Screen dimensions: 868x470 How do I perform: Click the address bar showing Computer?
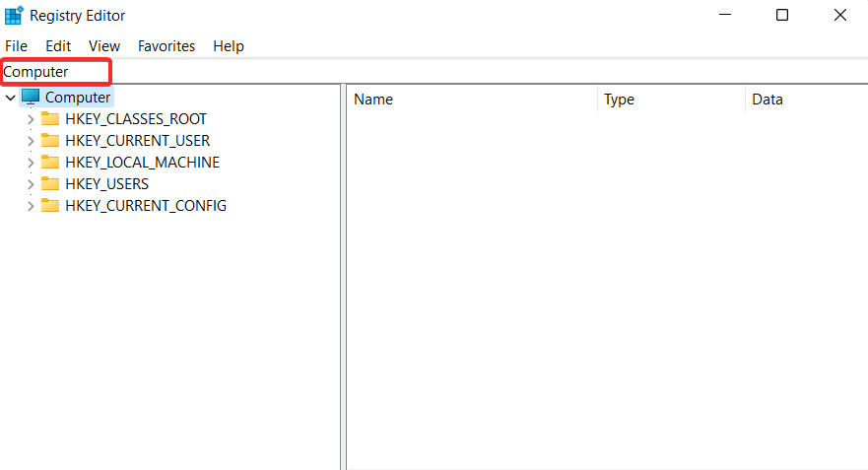[56, 72]
